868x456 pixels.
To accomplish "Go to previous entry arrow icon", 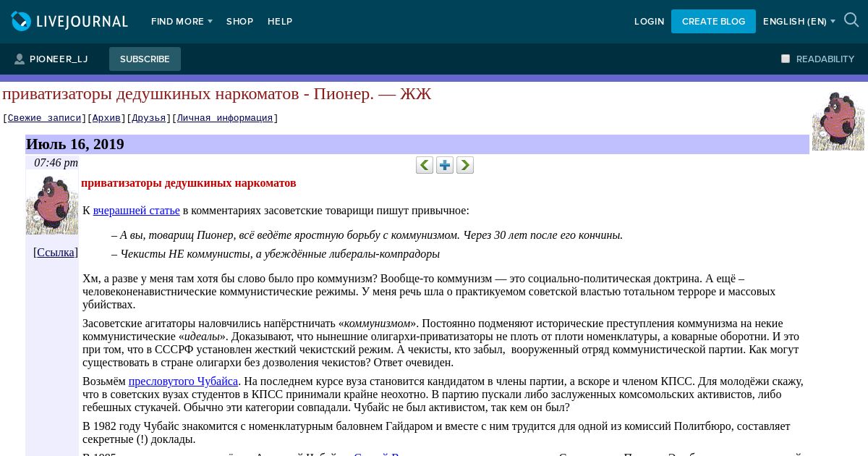I will [x=425, y=165].
